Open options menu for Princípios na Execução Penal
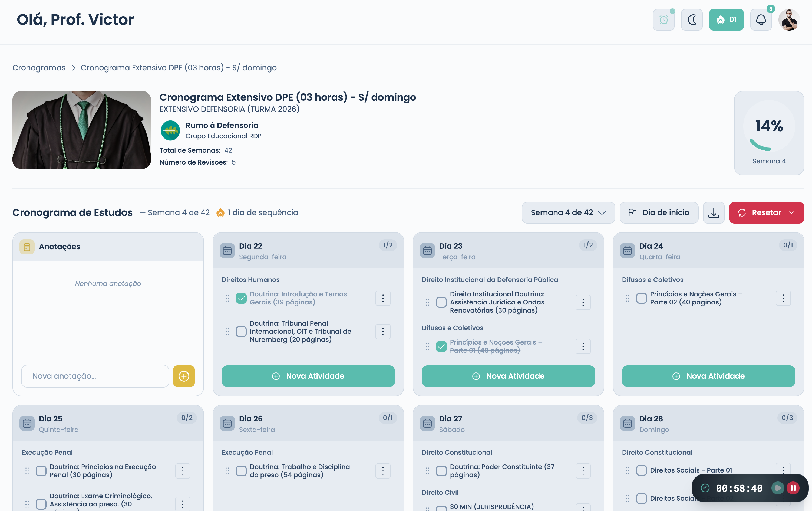812x511 pixels. (x=183, y=471)
